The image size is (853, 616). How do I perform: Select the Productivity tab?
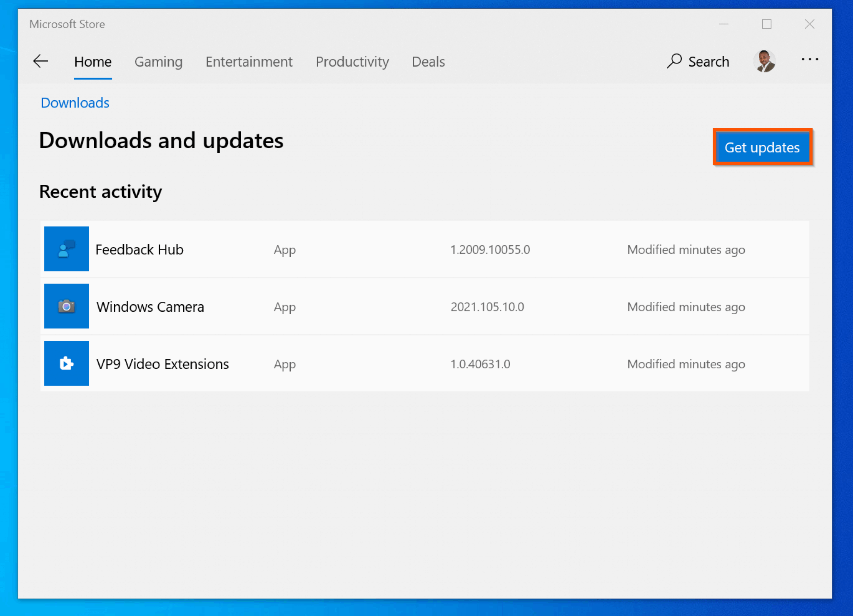pos(352,62)
